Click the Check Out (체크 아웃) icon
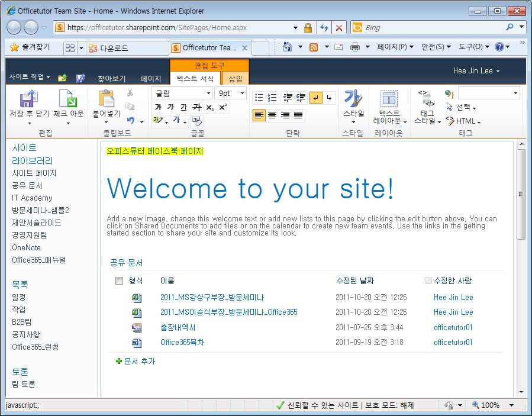The width and height of the screenshot is (532, 416). click(x=68, y=98)
